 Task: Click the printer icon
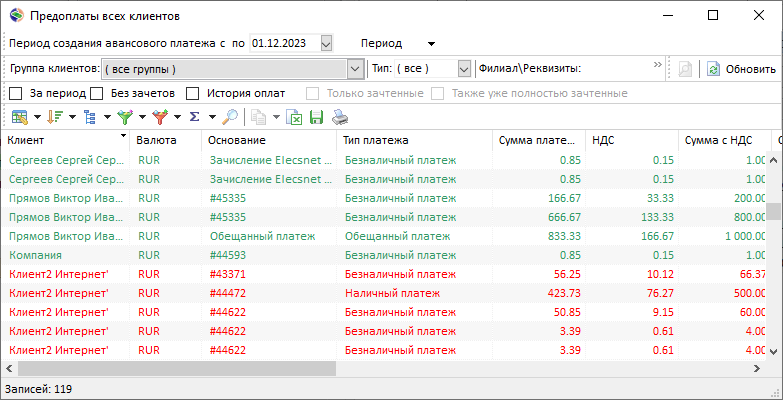pos(340,117)
